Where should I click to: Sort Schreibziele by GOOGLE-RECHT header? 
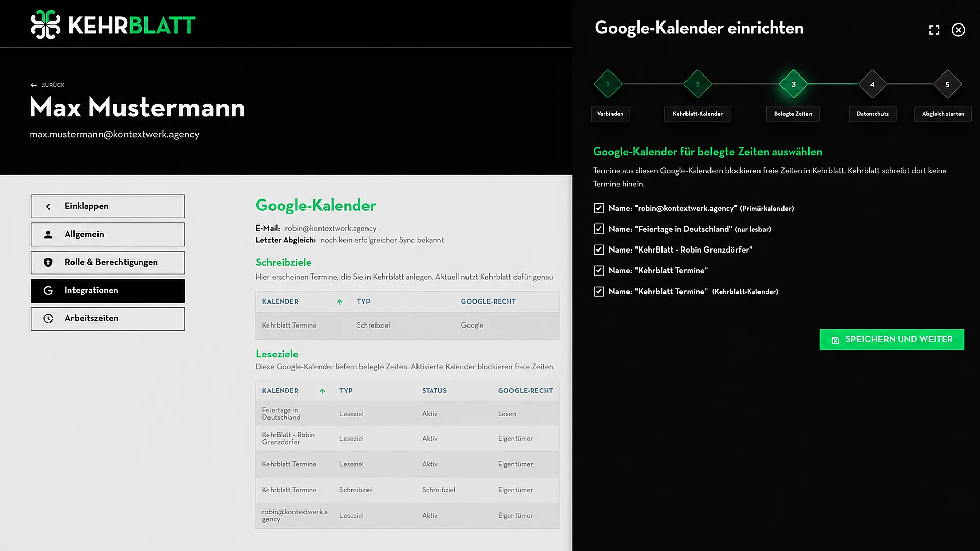pos(488,302)
